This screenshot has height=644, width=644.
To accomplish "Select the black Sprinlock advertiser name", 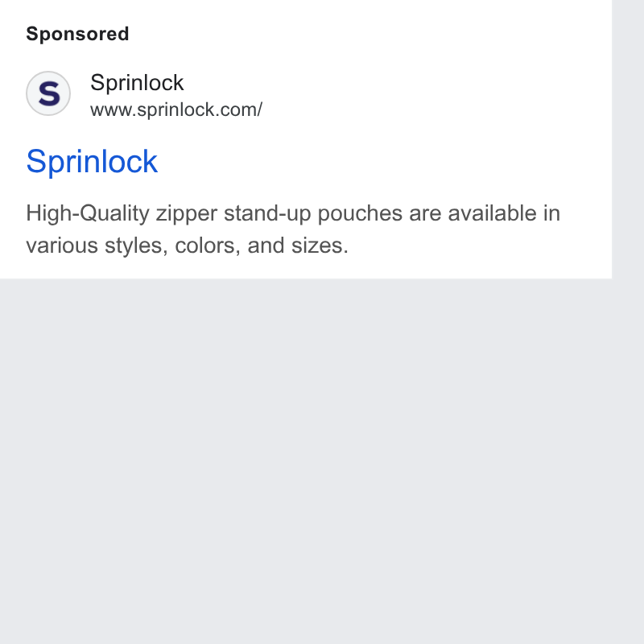I will pos(137,83).
